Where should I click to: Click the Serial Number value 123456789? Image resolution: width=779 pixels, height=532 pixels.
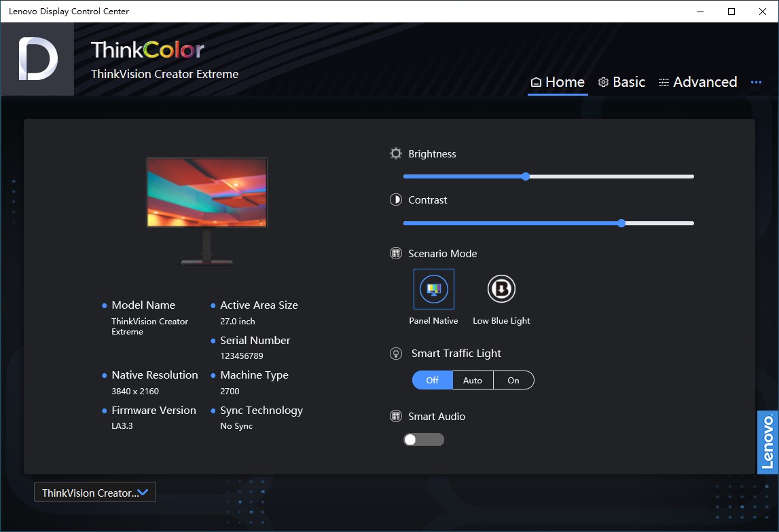[x=242, y=356]
